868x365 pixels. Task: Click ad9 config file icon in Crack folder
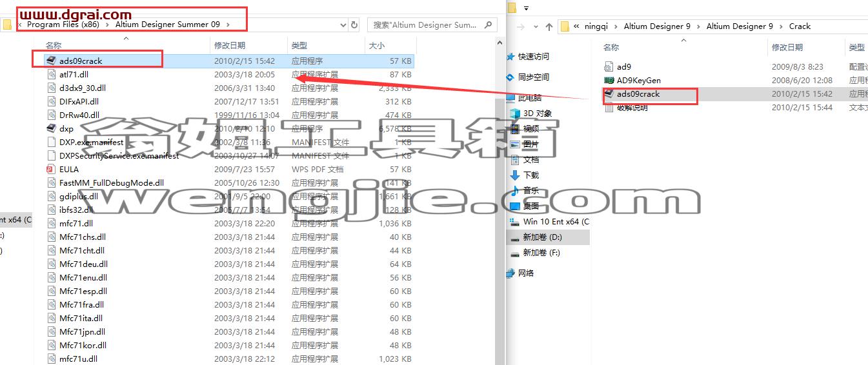point(609,66)
